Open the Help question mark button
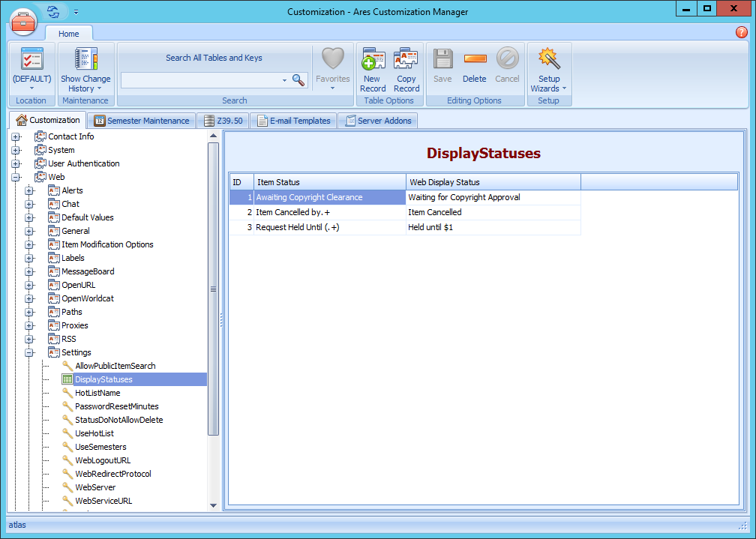This screenshot has width=756, height=539. [x=742, y=32]
